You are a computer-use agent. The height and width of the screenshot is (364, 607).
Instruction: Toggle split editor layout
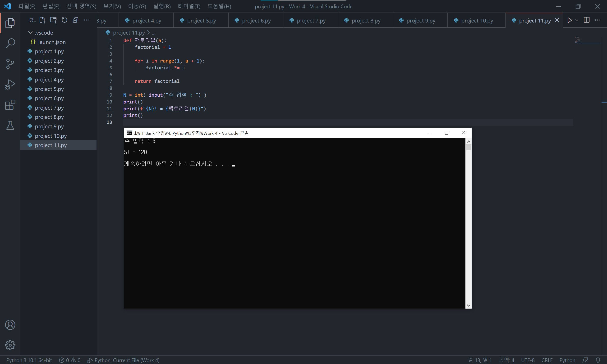[x=586, y=20]
